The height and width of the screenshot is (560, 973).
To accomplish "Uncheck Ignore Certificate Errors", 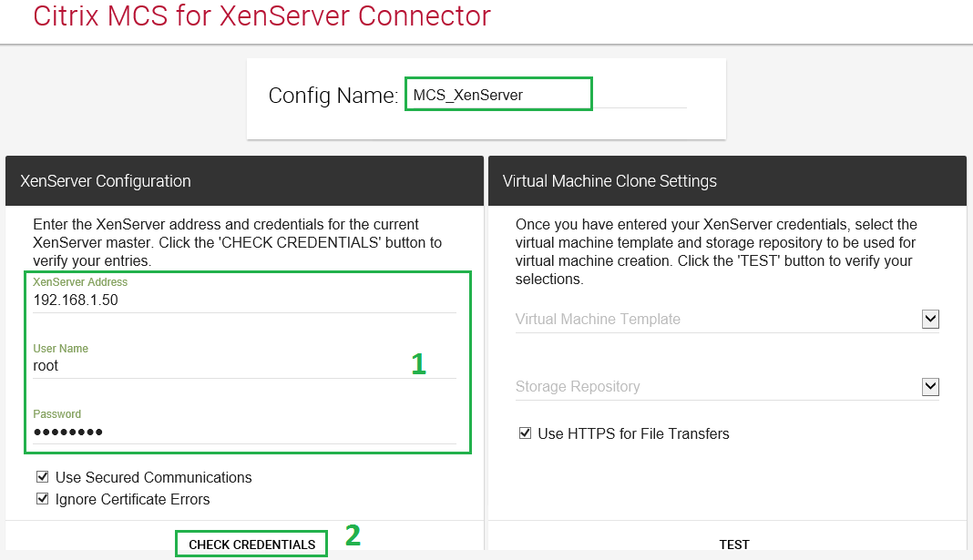I will [43, 499].
